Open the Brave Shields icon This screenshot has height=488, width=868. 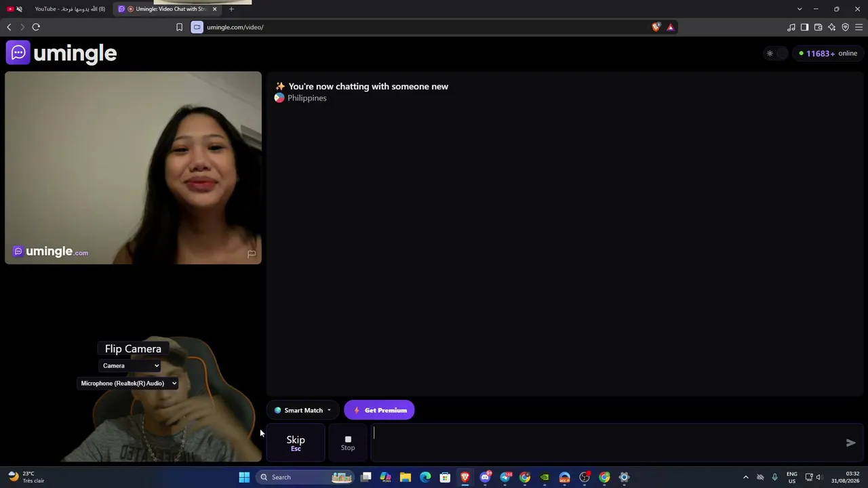pyautogui.click(x=656, y=27)
